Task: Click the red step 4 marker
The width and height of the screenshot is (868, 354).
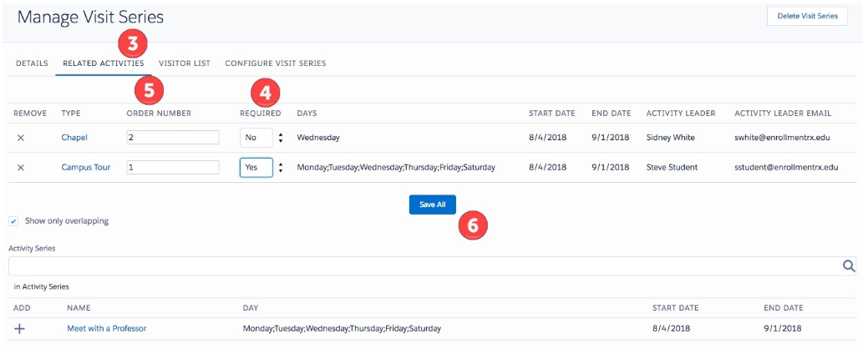Action: pos(264,92)
